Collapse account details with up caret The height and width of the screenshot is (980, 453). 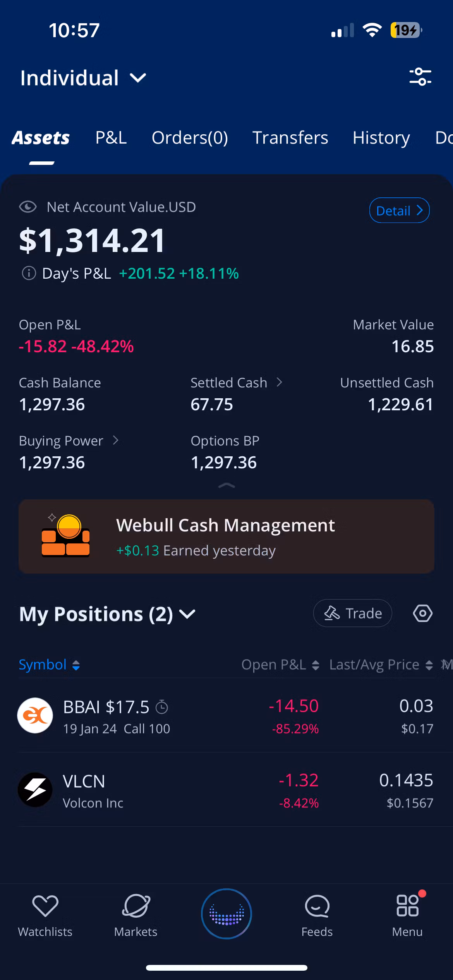(x=226, y=486)
